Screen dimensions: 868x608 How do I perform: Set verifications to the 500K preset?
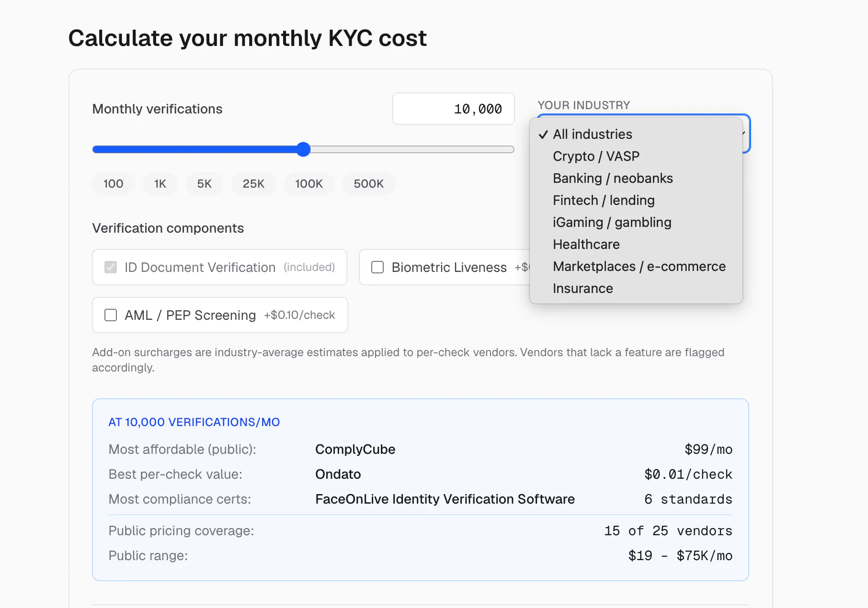coord(369,184)
